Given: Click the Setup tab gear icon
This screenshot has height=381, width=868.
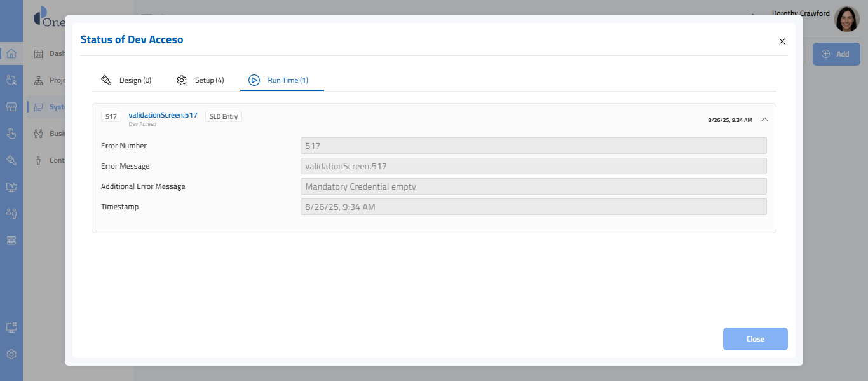Looking at the screenshot, I should coord(182,80).
